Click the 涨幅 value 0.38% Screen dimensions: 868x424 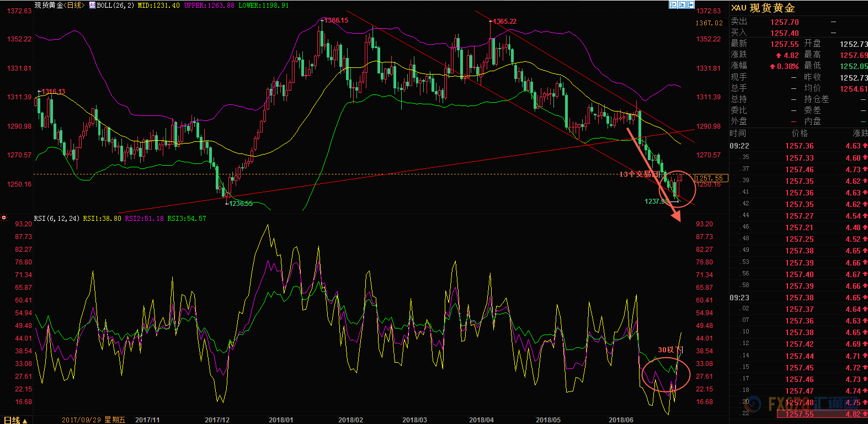pos(788,66)
